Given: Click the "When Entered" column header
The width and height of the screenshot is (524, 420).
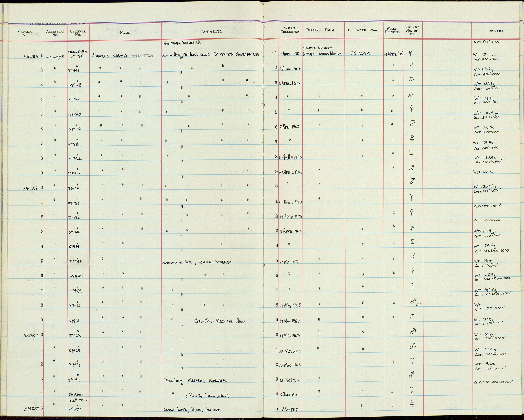Looking at the screenshot, I should [x=392, y=30].
